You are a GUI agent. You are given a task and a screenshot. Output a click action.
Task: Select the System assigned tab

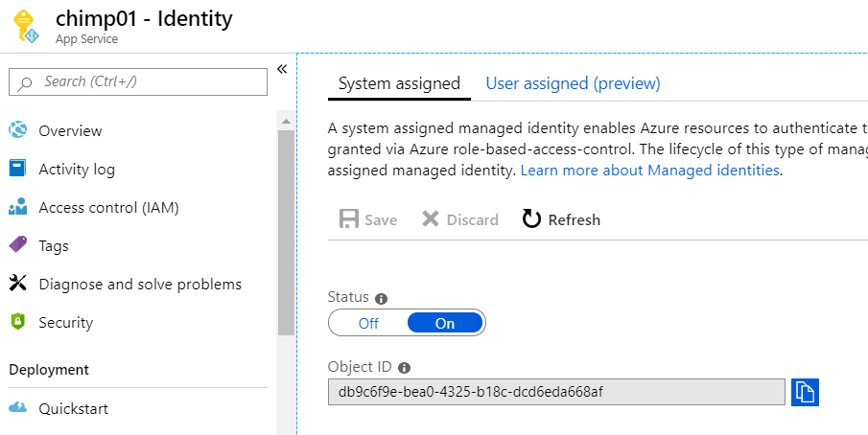[399, 83]
